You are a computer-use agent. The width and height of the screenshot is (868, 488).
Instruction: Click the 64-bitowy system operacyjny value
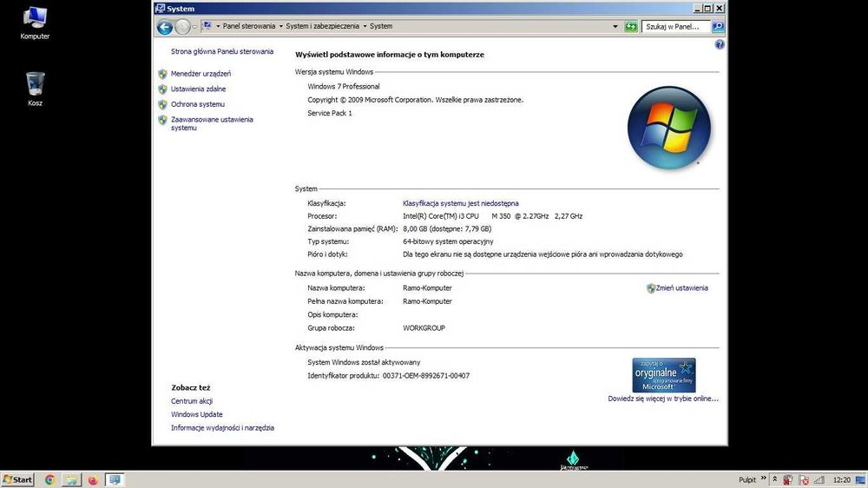coord(448,241)
